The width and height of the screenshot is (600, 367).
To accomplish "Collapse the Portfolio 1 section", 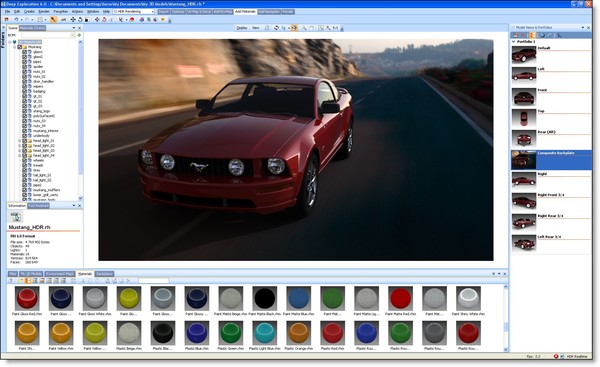I will (514, 41).
